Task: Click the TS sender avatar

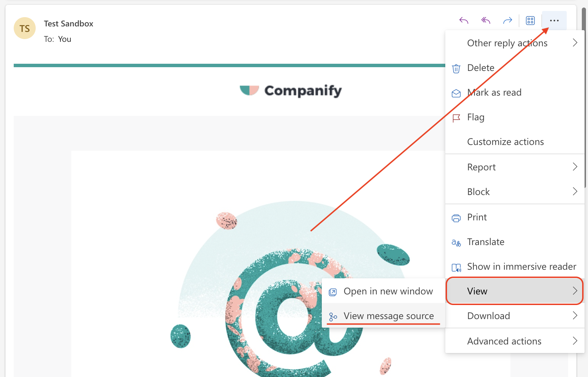Action: pyautogui.click(x=25, y=28)
